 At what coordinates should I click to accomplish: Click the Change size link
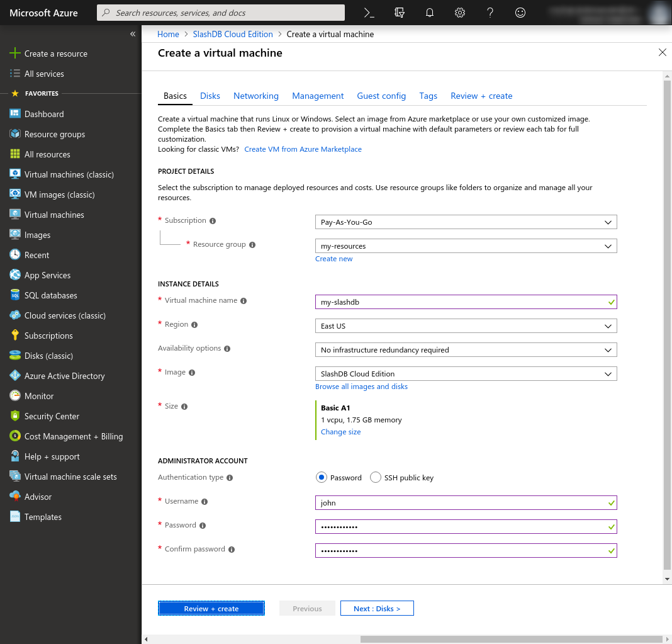click(340, 432)
